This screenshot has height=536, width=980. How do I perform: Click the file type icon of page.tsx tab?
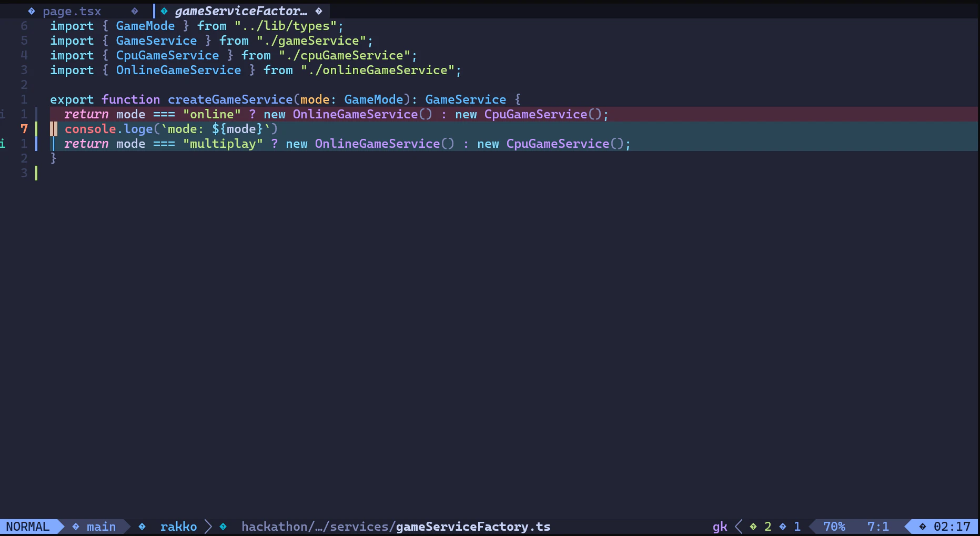click(32, 11)
